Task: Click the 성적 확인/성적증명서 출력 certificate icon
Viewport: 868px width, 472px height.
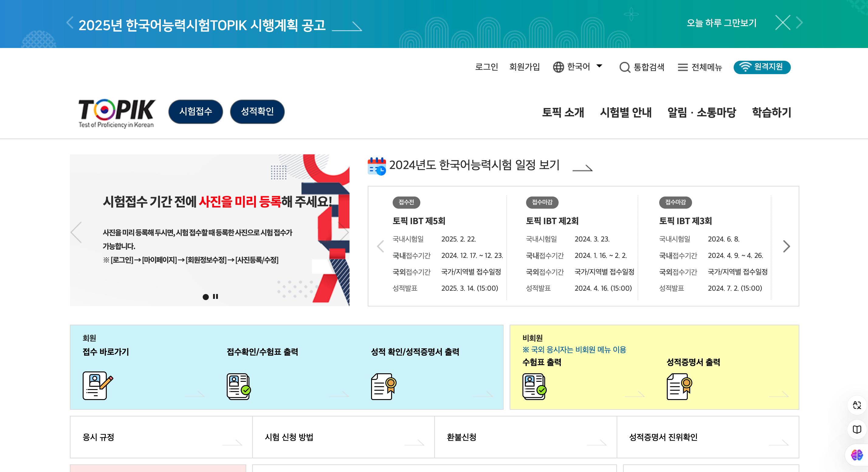Action: [x=384, y=386]
